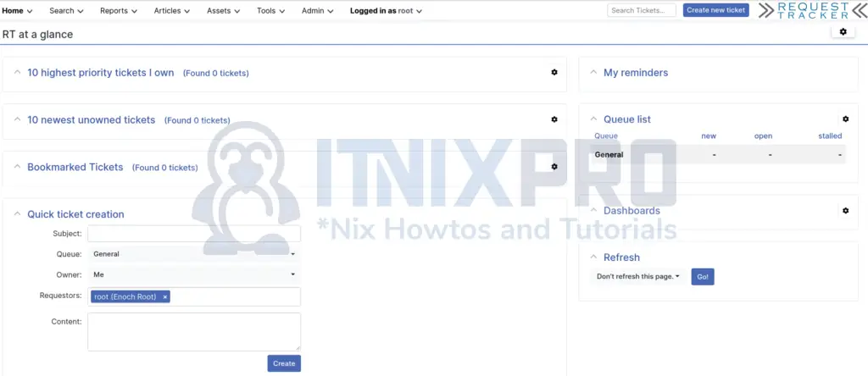Open gear settings for Bookmarked Tickets
This screenshot has width=868, height=376.
click(x=554, y=167)
